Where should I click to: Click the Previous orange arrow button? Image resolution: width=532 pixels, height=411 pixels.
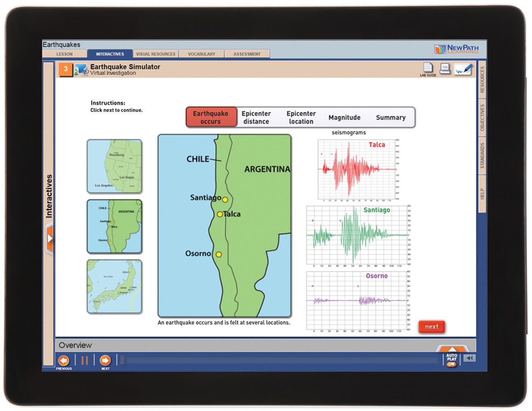click(64, 360)
